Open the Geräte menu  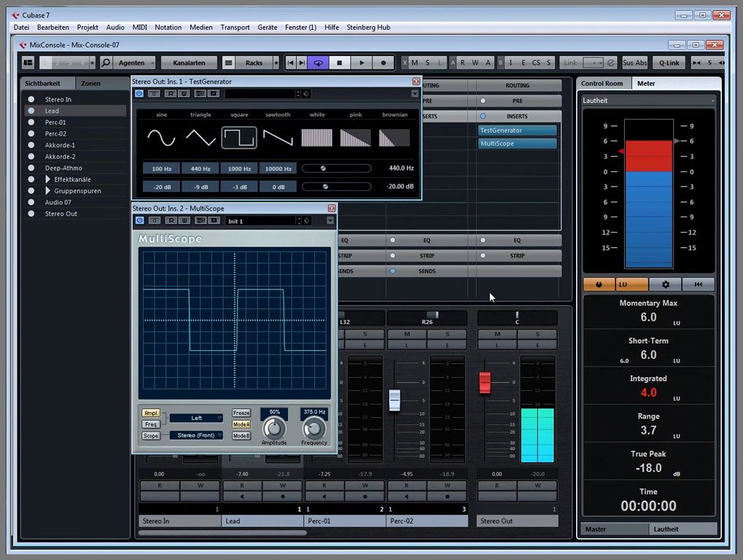[x=268, y=28]
